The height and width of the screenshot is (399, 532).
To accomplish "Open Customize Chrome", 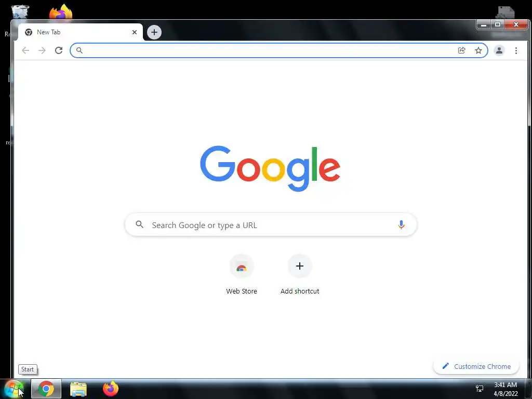I will click(476, 366).
